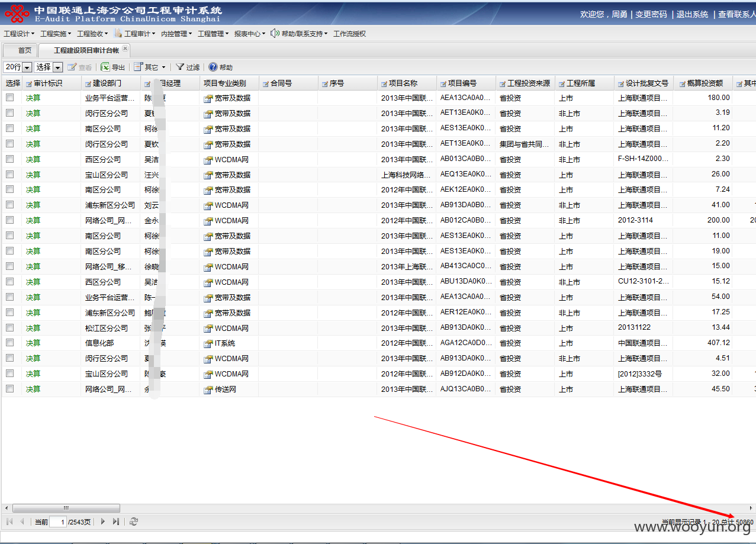The height and width of the screenshot is (544, 756).
Task: Click the edit icon in 工程投资来源 header
Action: (x=503, y=84)
